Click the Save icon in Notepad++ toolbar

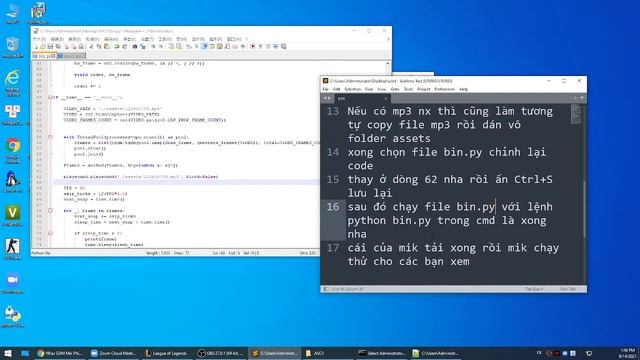tap(51, 47)
